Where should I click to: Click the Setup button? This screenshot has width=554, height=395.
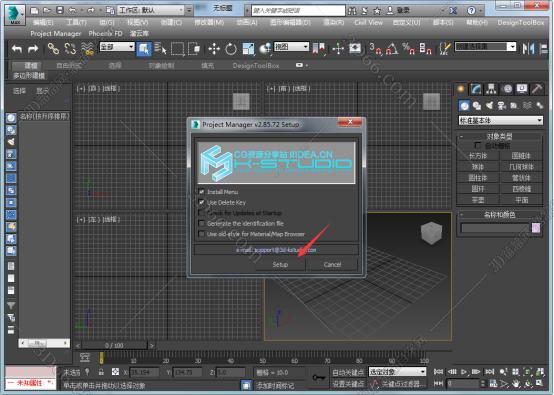[280, 264]
